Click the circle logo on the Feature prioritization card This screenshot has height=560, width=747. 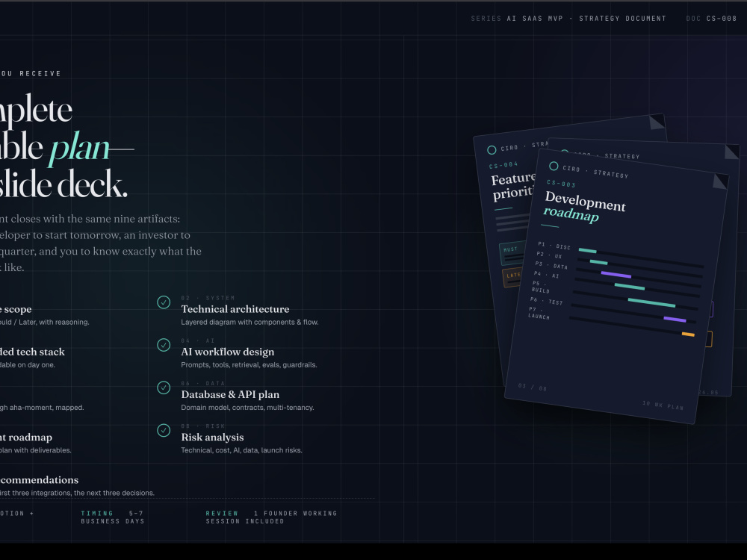click(x=492, y=150)
